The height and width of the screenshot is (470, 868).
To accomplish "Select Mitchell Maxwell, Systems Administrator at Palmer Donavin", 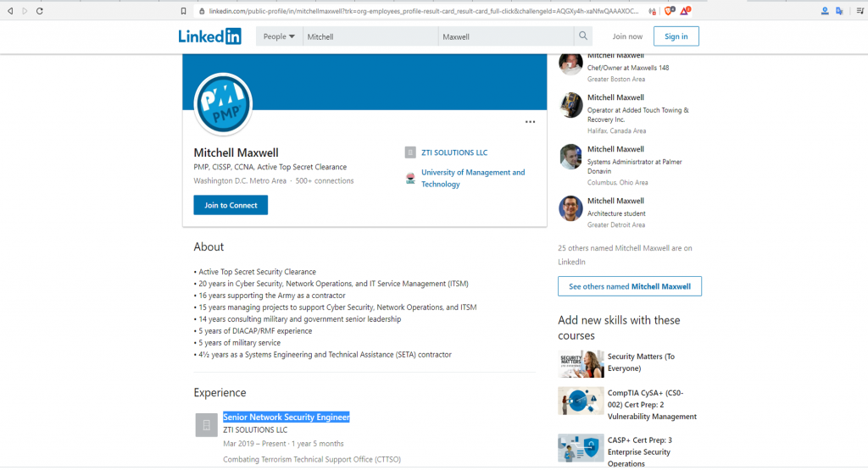I will 615,149.
